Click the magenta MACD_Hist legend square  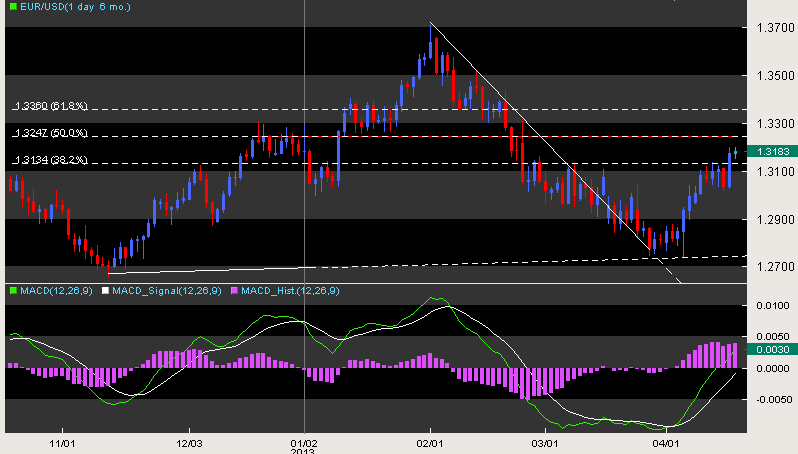pos(234,291)
